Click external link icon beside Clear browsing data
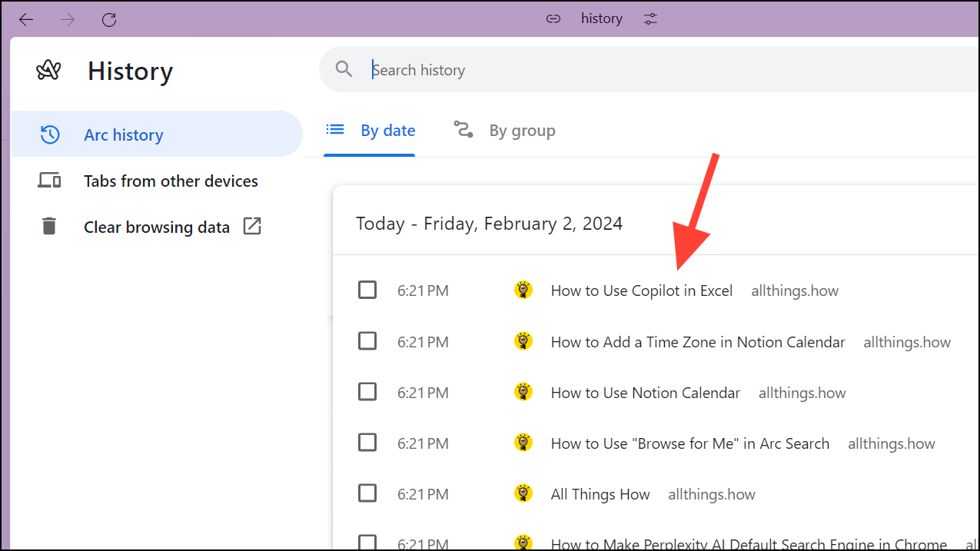This screenshot has height=551, width=980. pyautogui.click(x=252, y=226)
